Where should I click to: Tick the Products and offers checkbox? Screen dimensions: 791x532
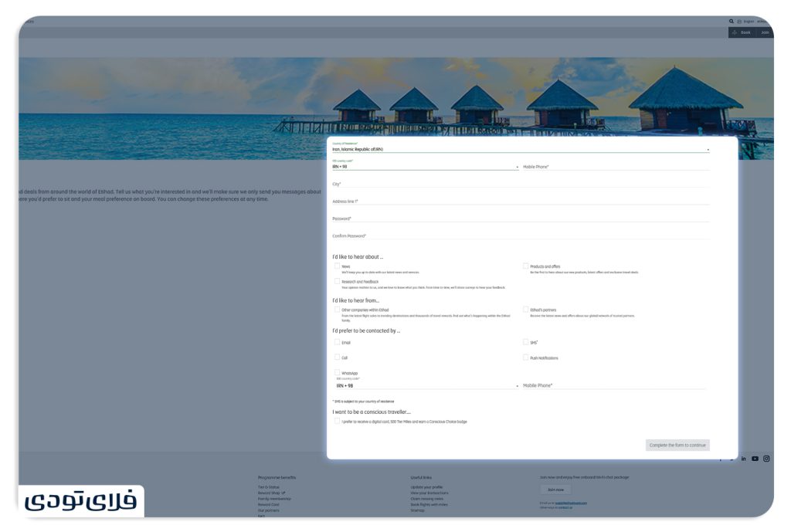click(525, 266)
